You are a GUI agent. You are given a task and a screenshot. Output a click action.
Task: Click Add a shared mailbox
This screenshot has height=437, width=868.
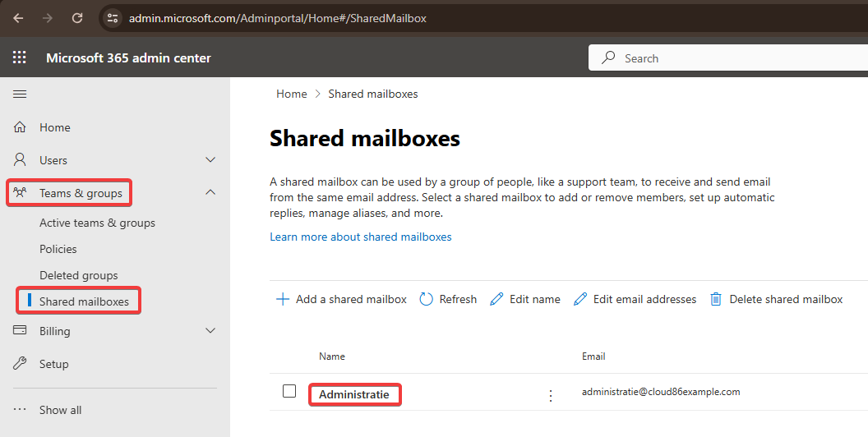coord(351,299)
